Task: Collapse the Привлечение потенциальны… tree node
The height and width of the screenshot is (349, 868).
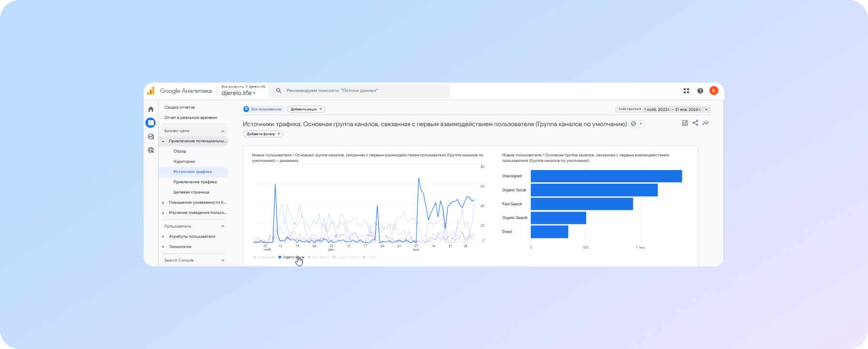Action: coord(163,141)
